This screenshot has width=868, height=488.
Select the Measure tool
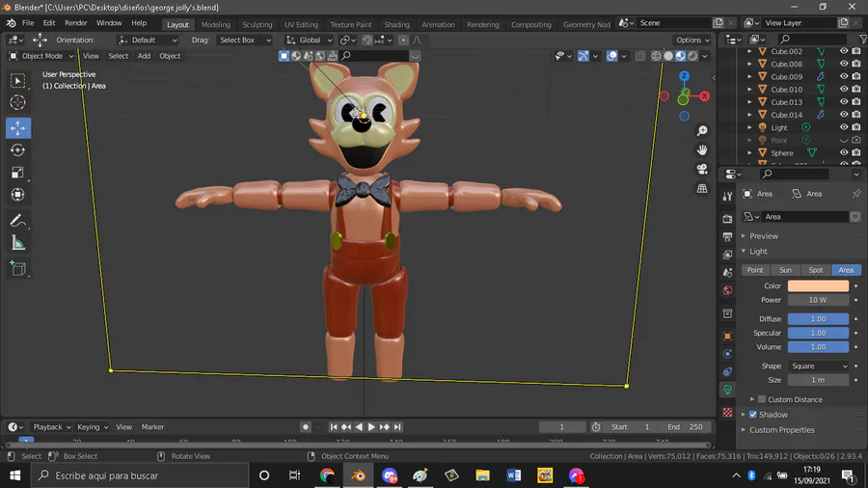point(17,243)
